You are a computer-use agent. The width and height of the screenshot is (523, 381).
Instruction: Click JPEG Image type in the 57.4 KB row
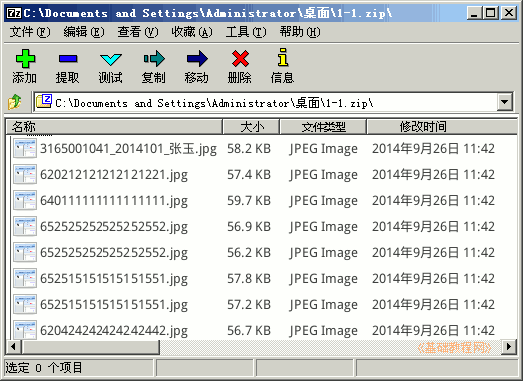click(323, 175)
